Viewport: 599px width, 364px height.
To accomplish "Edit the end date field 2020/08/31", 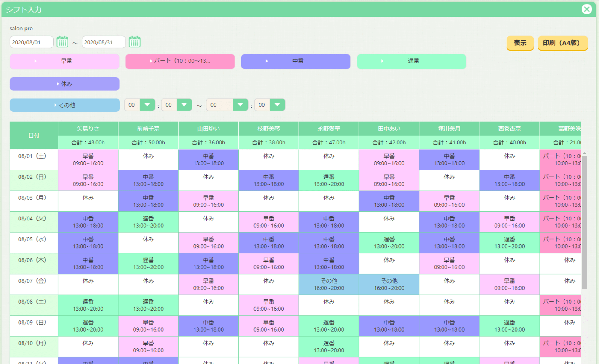I will coord(104,42).
